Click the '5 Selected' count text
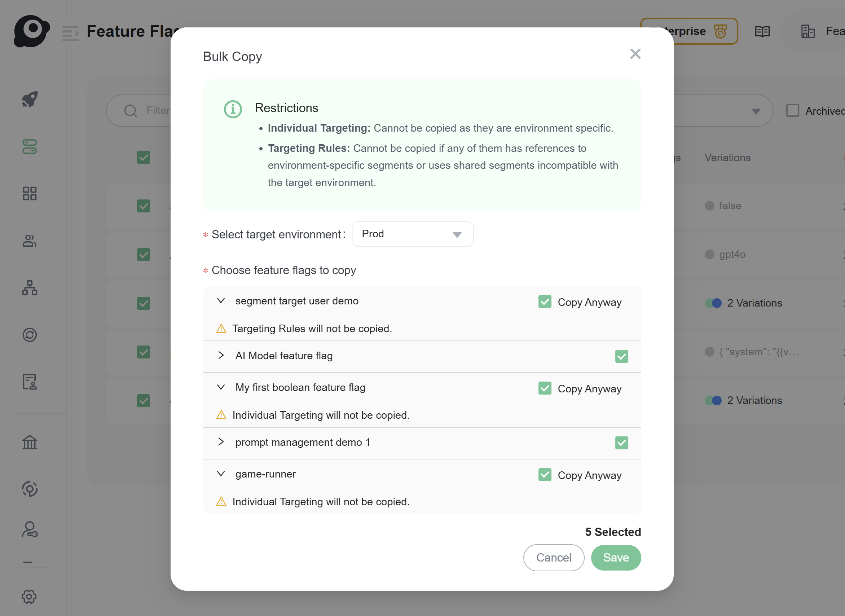 click(613, 532)
